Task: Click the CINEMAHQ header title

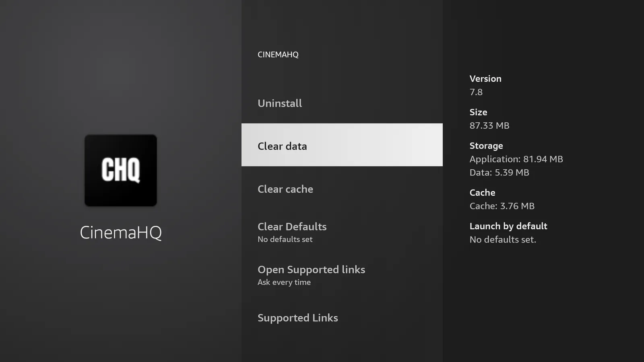Action: click(x=278, y=55)
